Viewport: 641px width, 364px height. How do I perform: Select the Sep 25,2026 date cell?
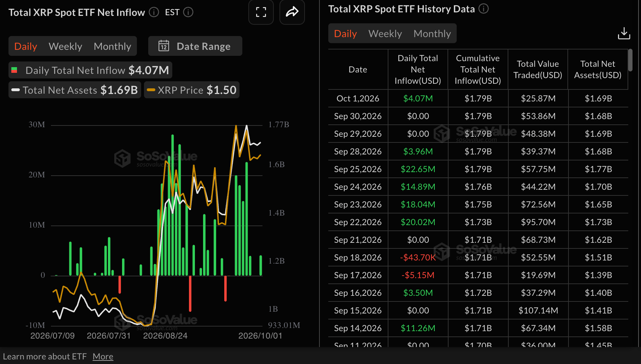(x=358, y=169)
